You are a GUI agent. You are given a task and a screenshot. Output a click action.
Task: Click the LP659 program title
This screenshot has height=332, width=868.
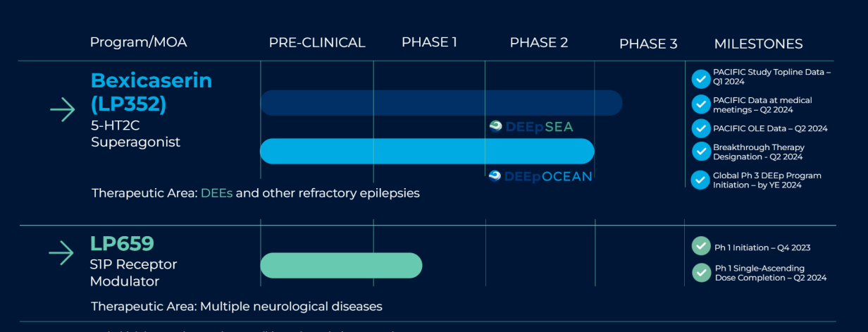tap(122, 244)
